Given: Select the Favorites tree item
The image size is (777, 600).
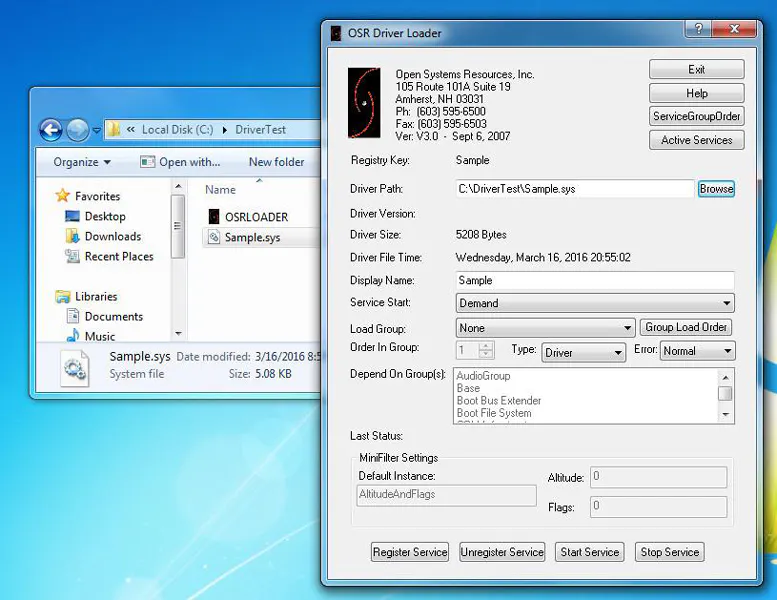Looking at the screenshot, I should (x=98, y=196).
